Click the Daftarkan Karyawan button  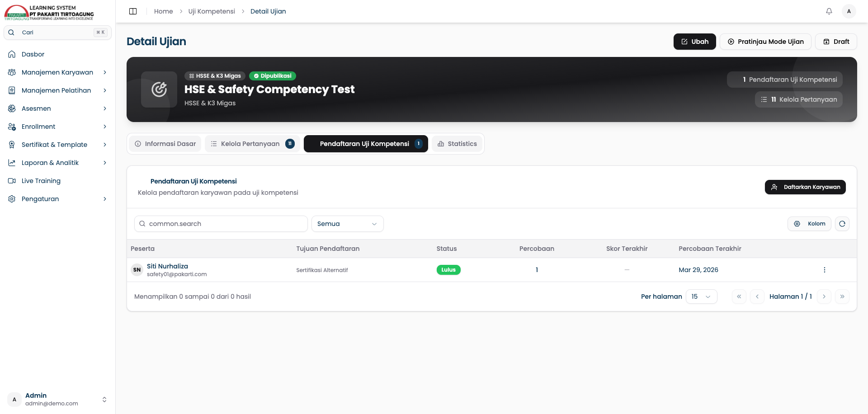(805, 187)
